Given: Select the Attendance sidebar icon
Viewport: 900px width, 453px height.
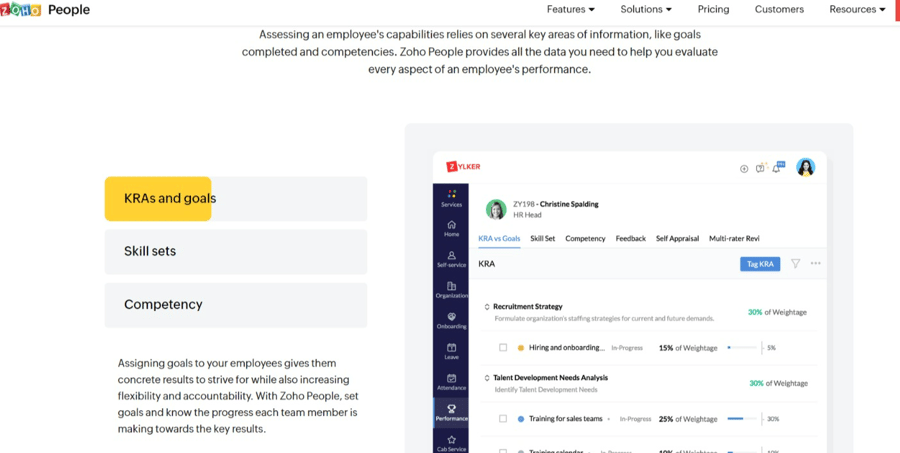Looking at the screenshot, I should point(451,378).
